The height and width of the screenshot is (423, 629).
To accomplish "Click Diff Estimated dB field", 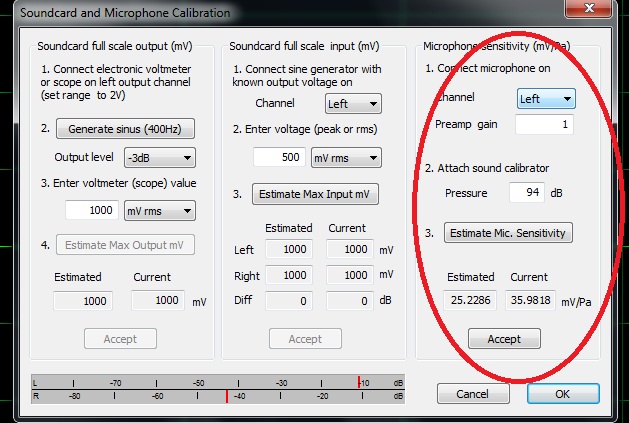I will click(289, 301).
